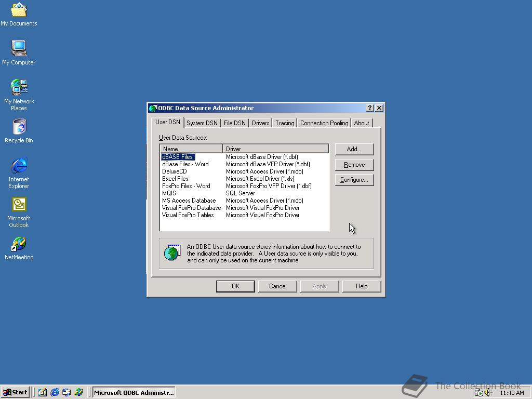Click the Help button
Screen dimensions: 532x399
(362, 286)
